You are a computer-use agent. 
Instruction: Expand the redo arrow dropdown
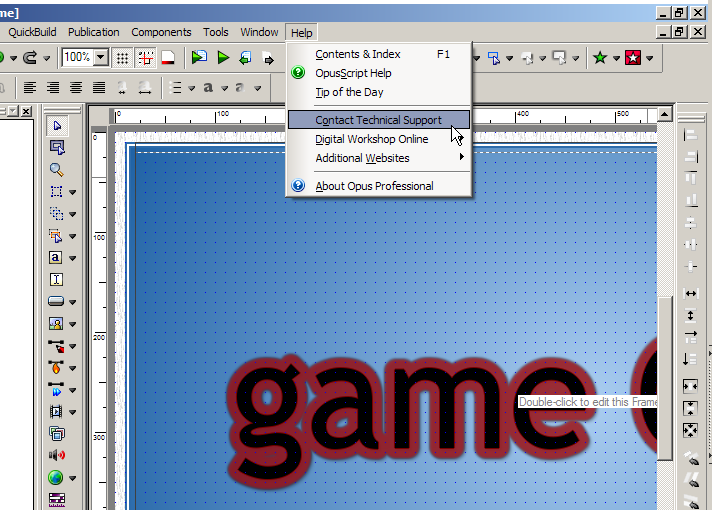point(47,58)
